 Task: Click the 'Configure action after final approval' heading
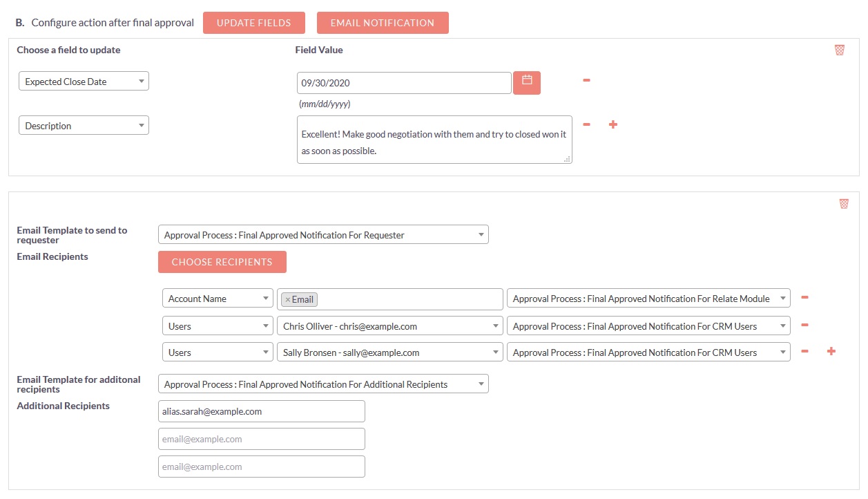click(x=113, y=23)
